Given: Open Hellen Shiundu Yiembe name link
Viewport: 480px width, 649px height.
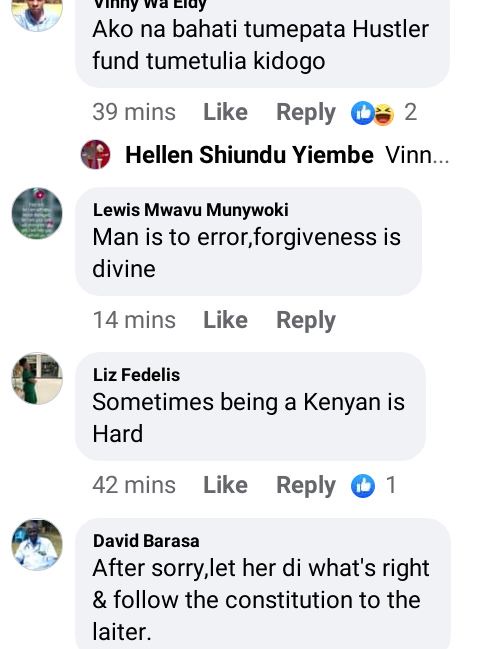Looking at the screenshot, I should (x=249, y=155).
